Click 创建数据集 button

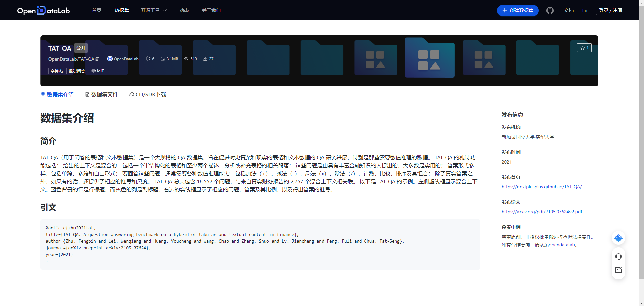[x=517, y=10]
